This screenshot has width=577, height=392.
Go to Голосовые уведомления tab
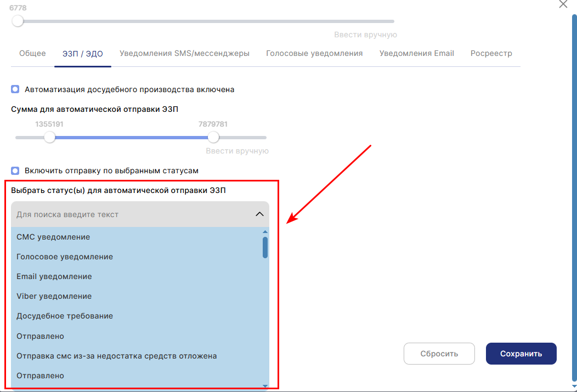click(x=314, y=54)
